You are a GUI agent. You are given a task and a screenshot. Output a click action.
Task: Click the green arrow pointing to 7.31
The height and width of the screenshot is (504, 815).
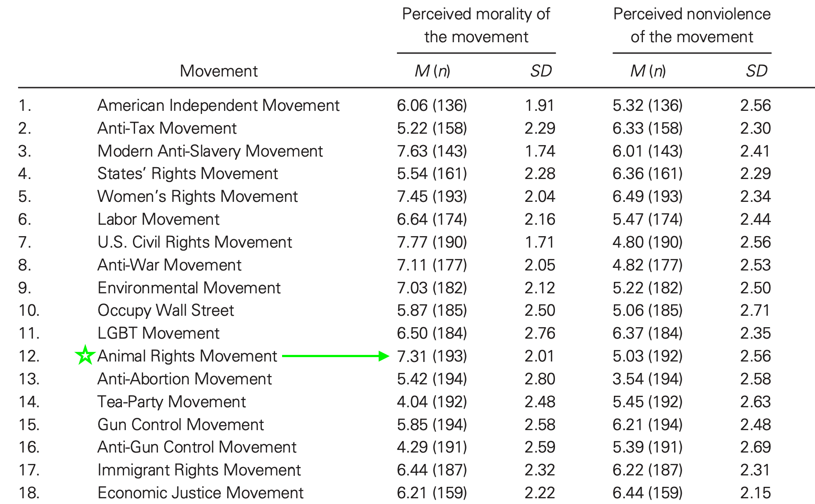pyautogui.click(x=336, y=356)
